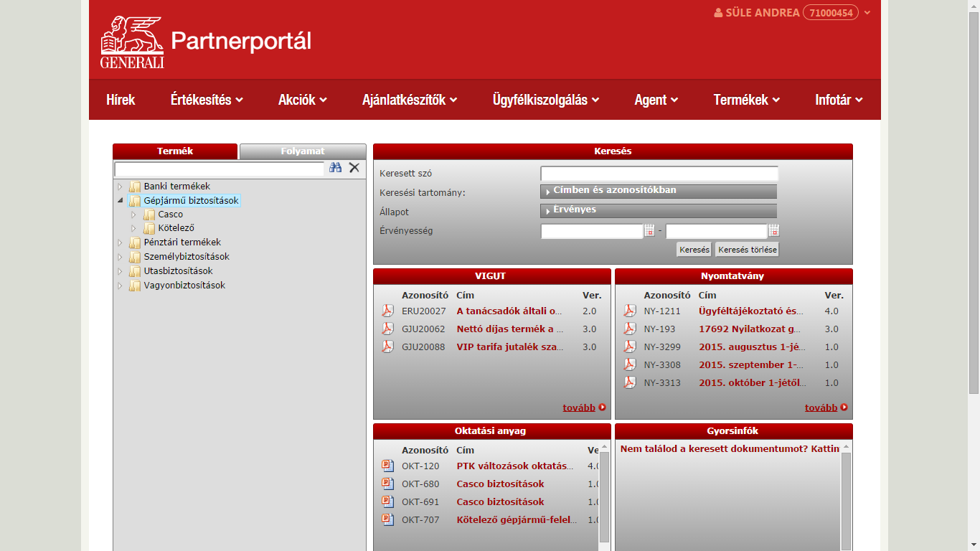
Task: Click the Nem találod a keresett dokumentumot message
Action: pos(730,448)
